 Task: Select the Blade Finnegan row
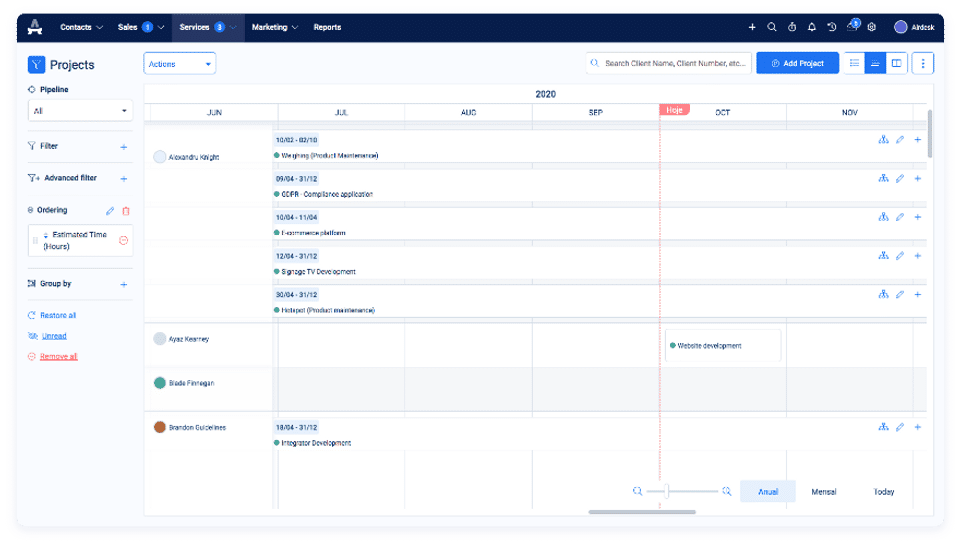coord(184,383)
